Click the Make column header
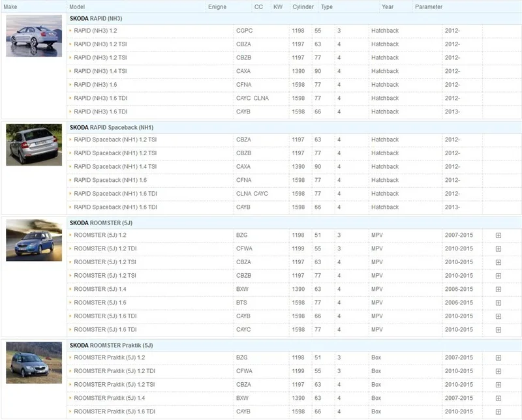Viewport: 522px width, 420px height. pyautogui.click(x=10, y=7)
